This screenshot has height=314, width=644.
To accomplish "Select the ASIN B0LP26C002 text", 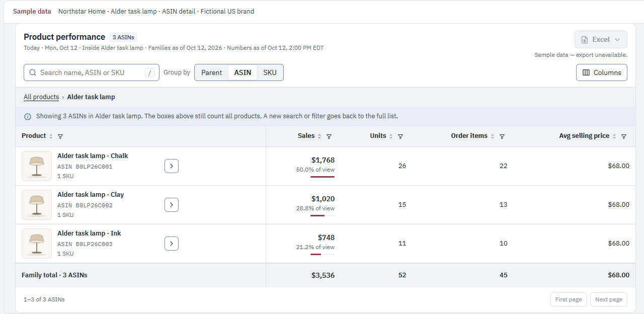I will point(85,205).
